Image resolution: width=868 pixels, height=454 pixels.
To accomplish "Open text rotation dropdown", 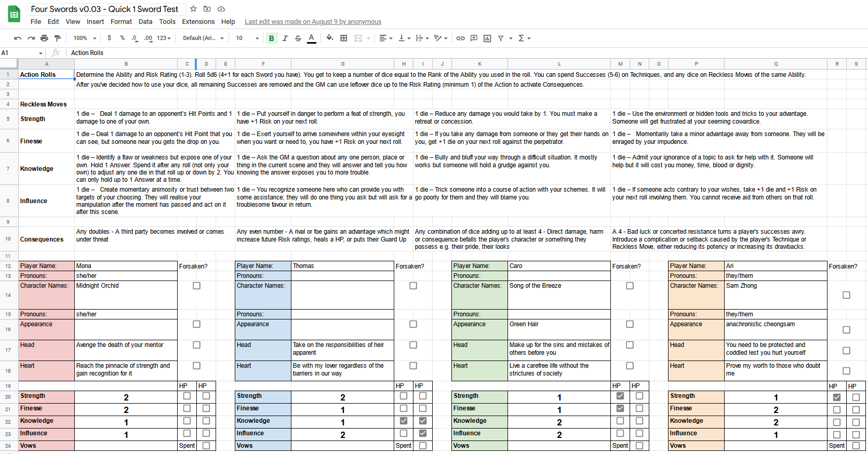I will [x=441, y=38].
